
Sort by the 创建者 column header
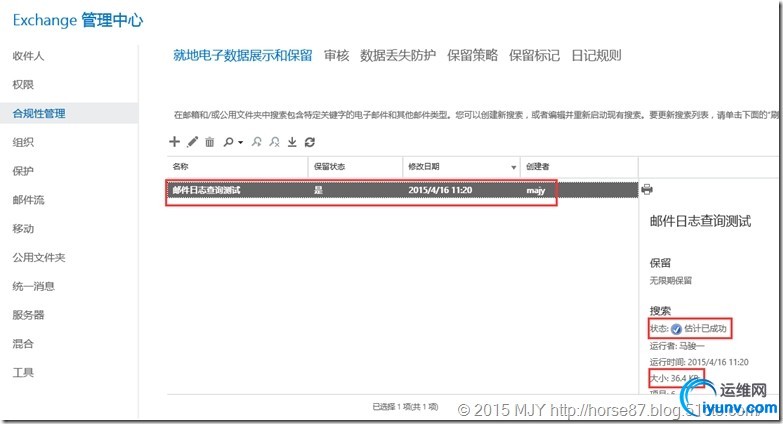(537, 166)
